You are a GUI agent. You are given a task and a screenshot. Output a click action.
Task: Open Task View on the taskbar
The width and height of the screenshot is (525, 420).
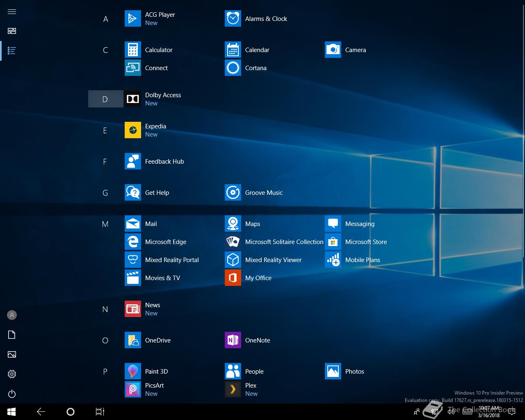[100, 412]
